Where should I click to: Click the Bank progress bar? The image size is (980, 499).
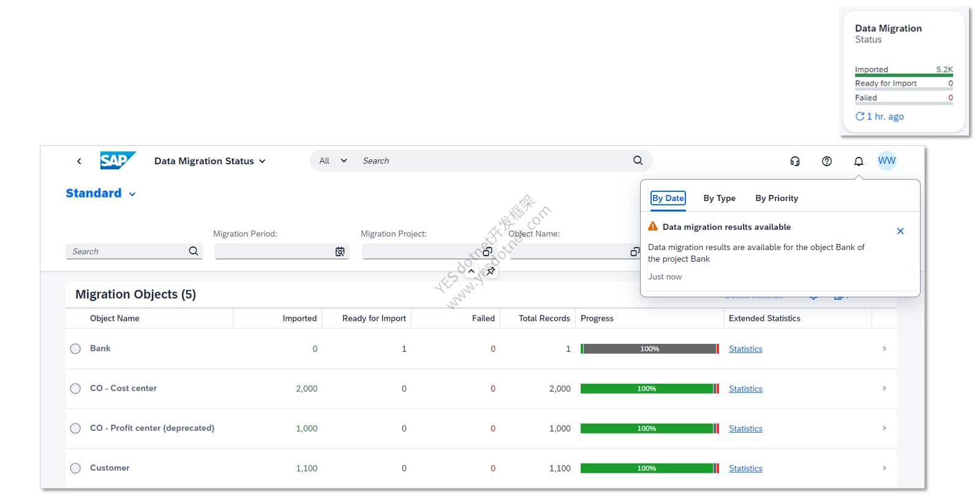(650, 349)
